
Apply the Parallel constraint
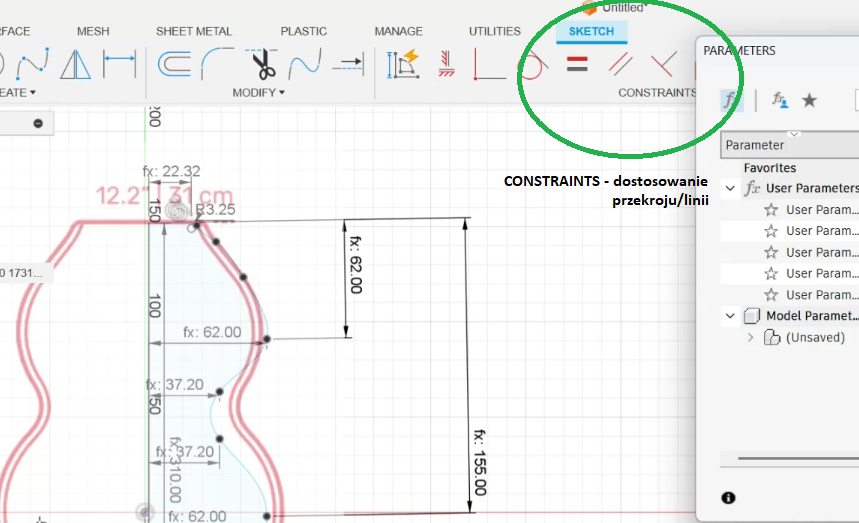tap(621, 66)
